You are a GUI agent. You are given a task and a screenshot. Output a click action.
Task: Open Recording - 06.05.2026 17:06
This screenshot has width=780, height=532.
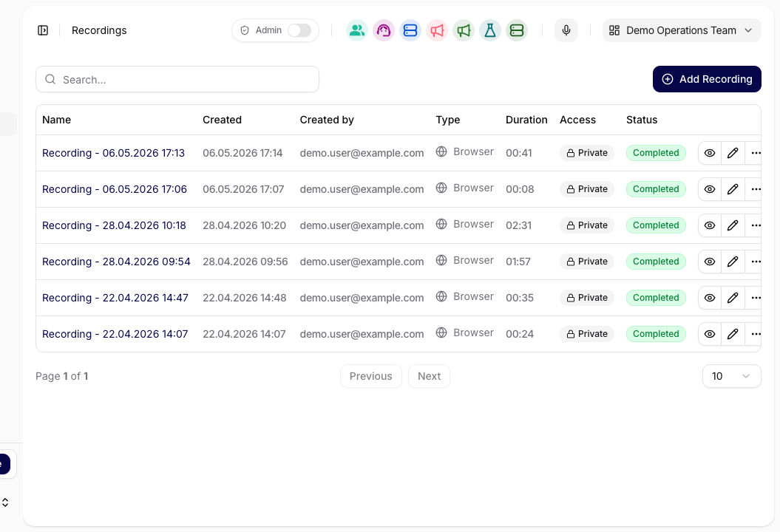tap(115, 189)
